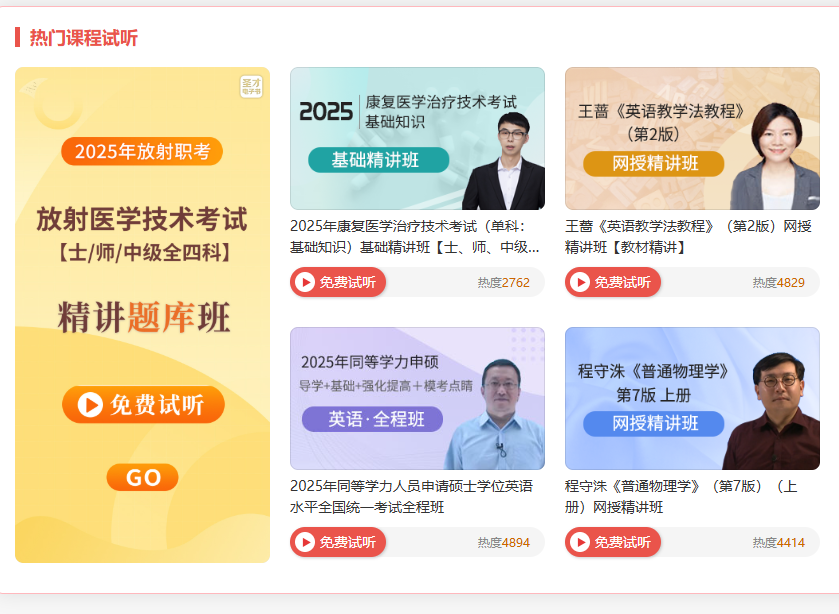Click 热门课程试听 section heading
The image size is (839, 614).
pyautogui.click(x=83, y=38)
